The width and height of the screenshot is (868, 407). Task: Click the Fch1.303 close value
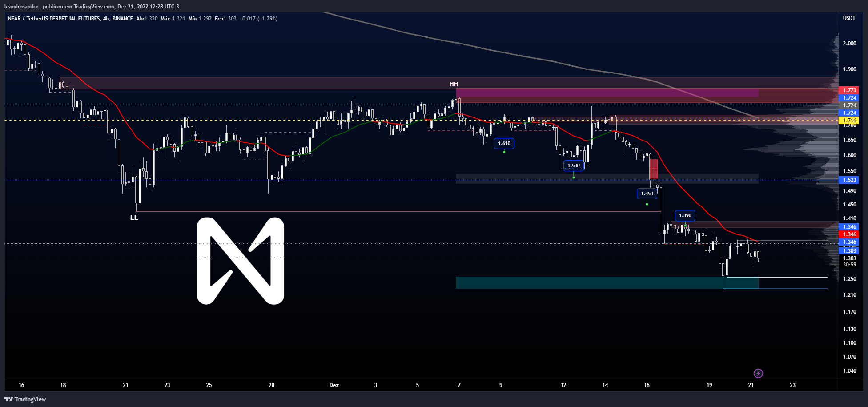point(225,19)
